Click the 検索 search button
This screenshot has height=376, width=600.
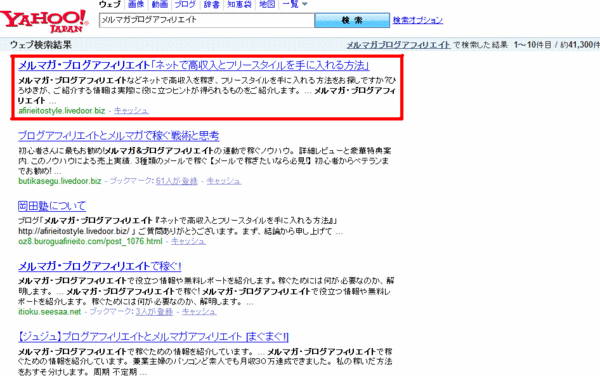(x=352, y=20)
